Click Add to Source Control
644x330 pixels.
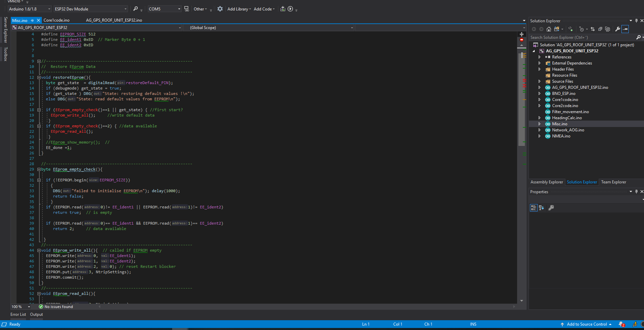[x=586, y=324]
